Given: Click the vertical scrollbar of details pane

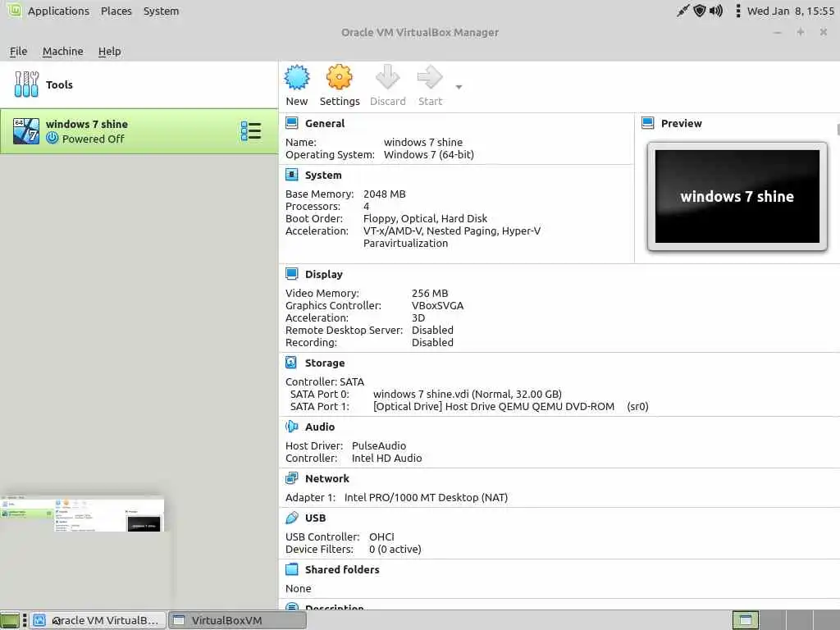Looking at the screenshot, I should 838,129.
